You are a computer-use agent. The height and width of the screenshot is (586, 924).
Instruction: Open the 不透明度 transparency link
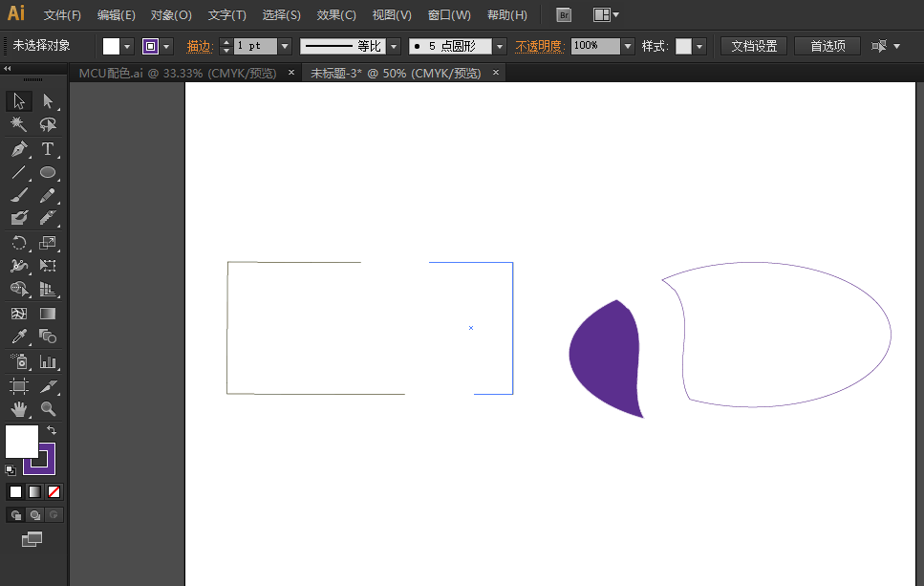pyautogui.click(x=540, y=47)
